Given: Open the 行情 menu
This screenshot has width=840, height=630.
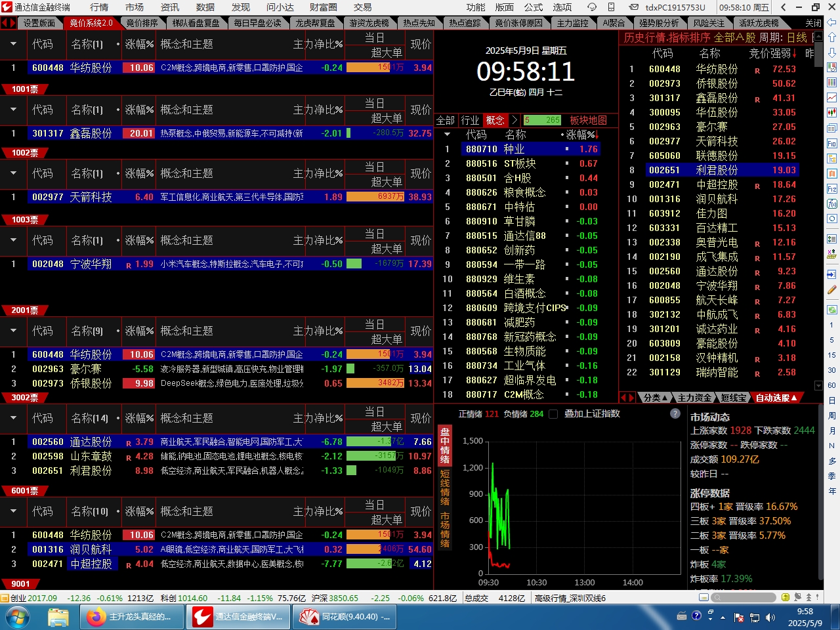Looking at the screenshot, I should (99, 7).
